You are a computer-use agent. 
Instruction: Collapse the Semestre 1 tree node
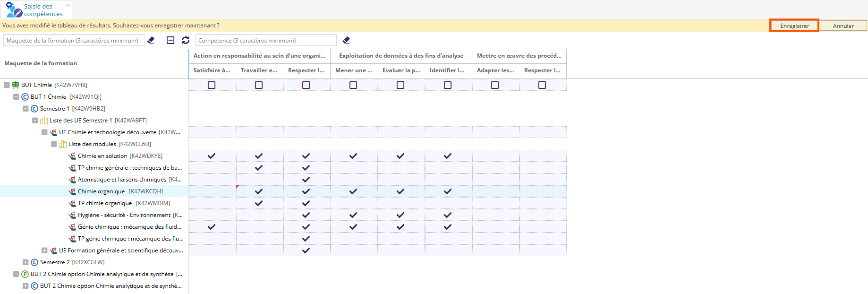coord(26,109)
